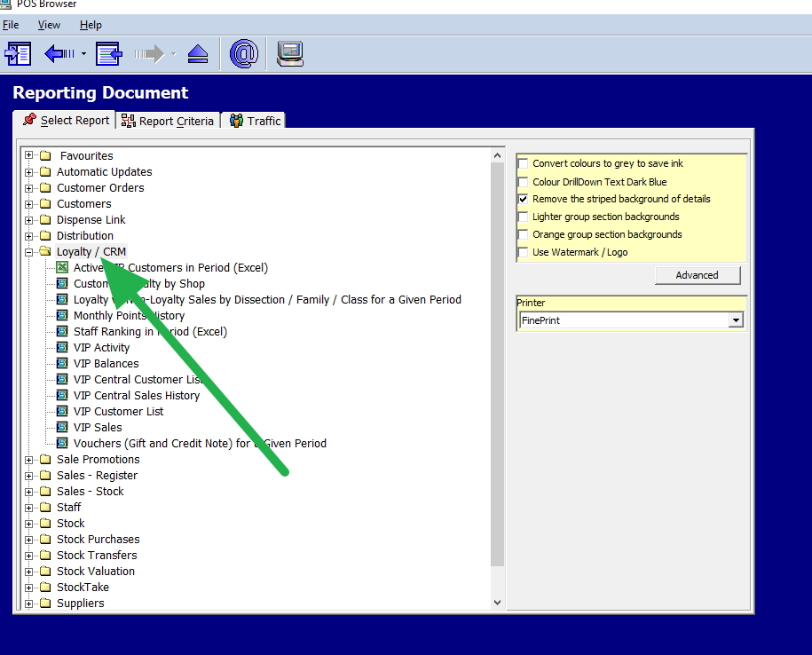The width and height of the screenshot is (812, 655).
Task: Switch to the Select Report tab
Action: tap(64, 120)
